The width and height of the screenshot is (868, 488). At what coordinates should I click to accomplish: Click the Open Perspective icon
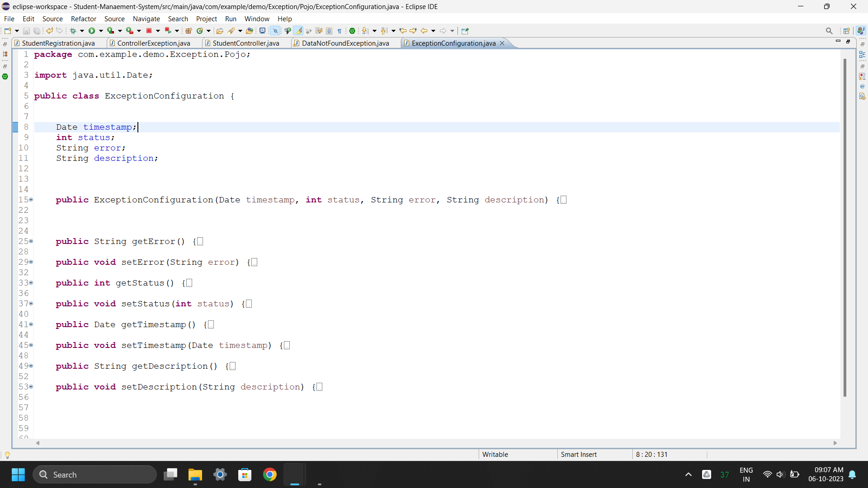[846, 31]
